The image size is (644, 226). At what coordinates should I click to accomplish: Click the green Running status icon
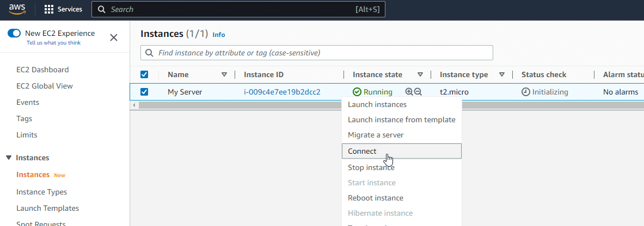[357, 92]
